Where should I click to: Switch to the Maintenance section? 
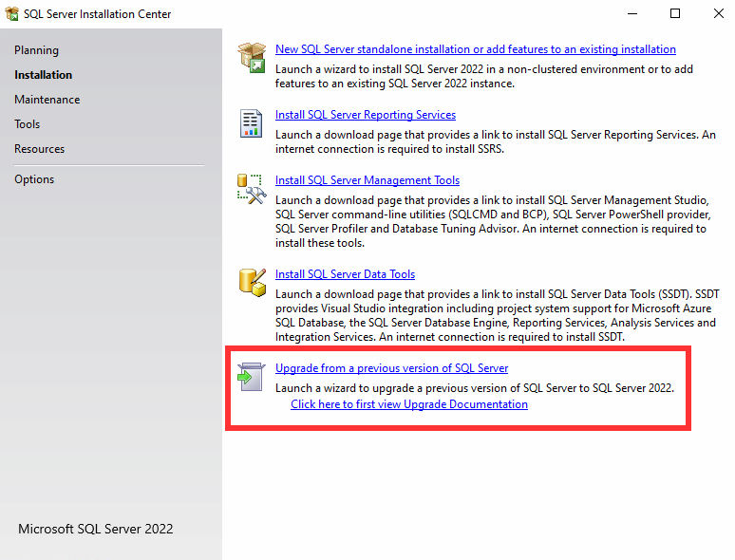click(47, 100)
